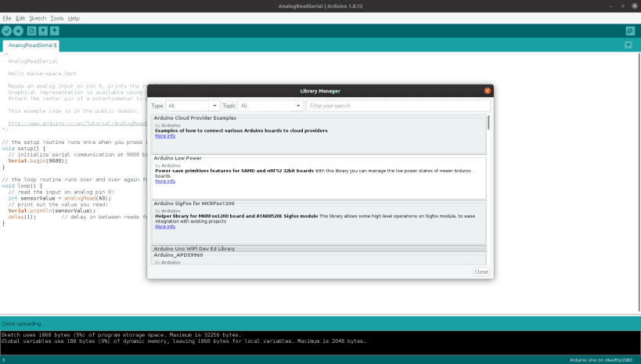Open More info for Arduino SigFox library
641x364 pixels.
pyautogui.click(x=165, y=226)
